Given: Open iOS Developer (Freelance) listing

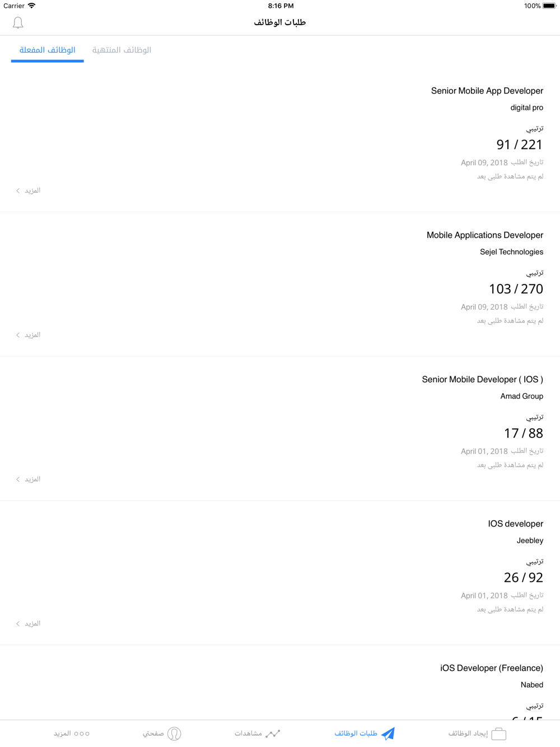Looking at the screenshot, I should coord(492,668).
